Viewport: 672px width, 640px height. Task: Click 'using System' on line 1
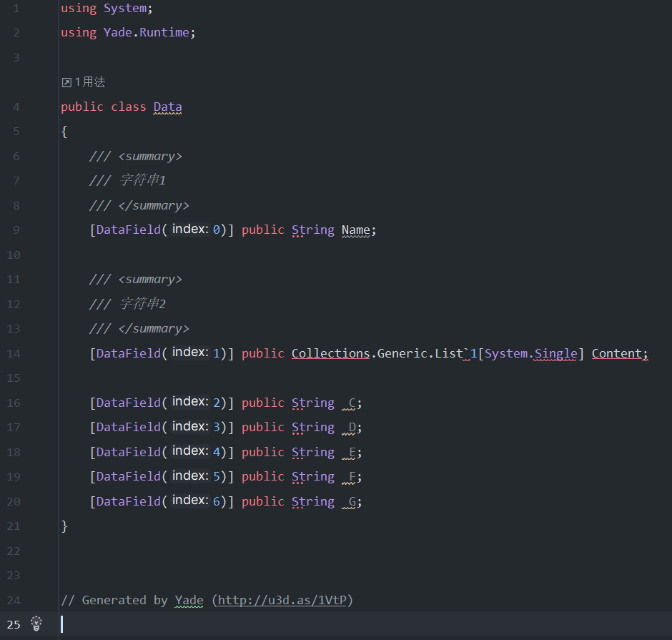pos(103,8)
